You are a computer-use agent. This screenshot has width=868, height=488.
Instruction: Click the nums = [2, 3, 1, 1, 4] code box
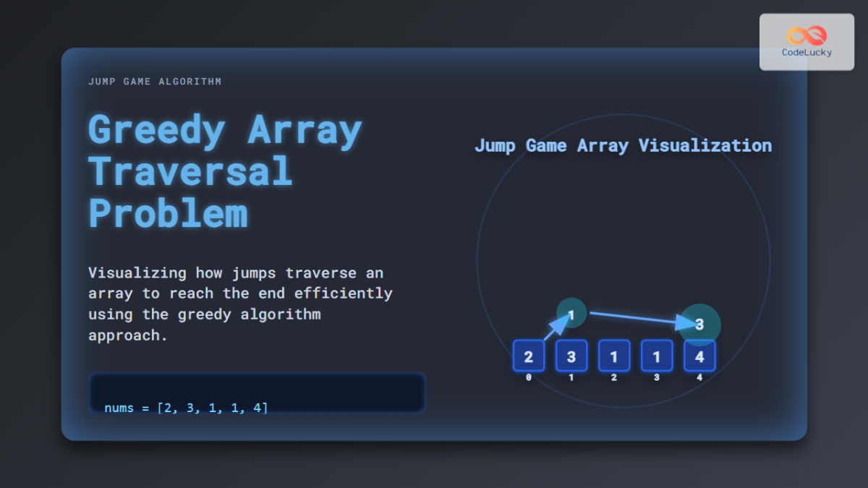(x=258, y=393)
